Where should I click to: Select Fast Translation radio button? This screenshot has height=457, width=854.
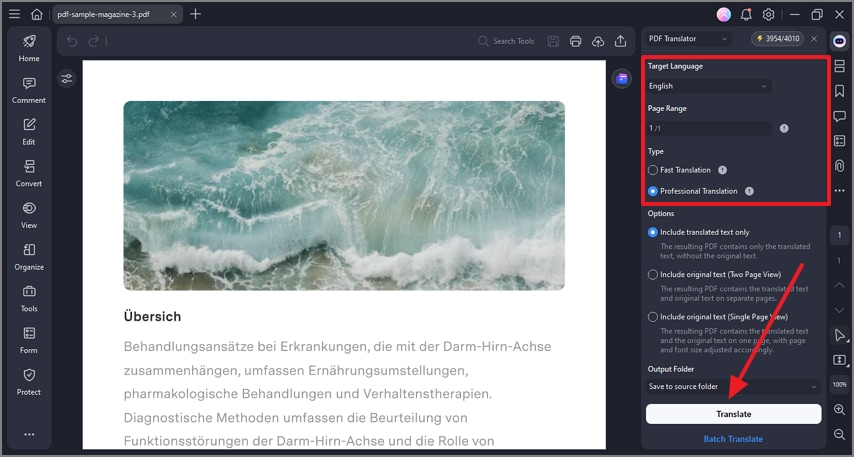(652, 170)
